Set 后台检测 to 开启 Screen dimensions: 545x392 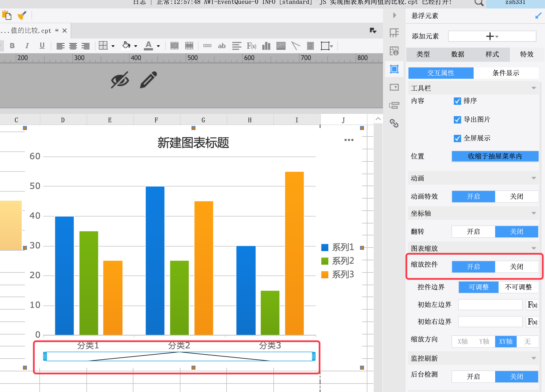click(x=473, y=376)
